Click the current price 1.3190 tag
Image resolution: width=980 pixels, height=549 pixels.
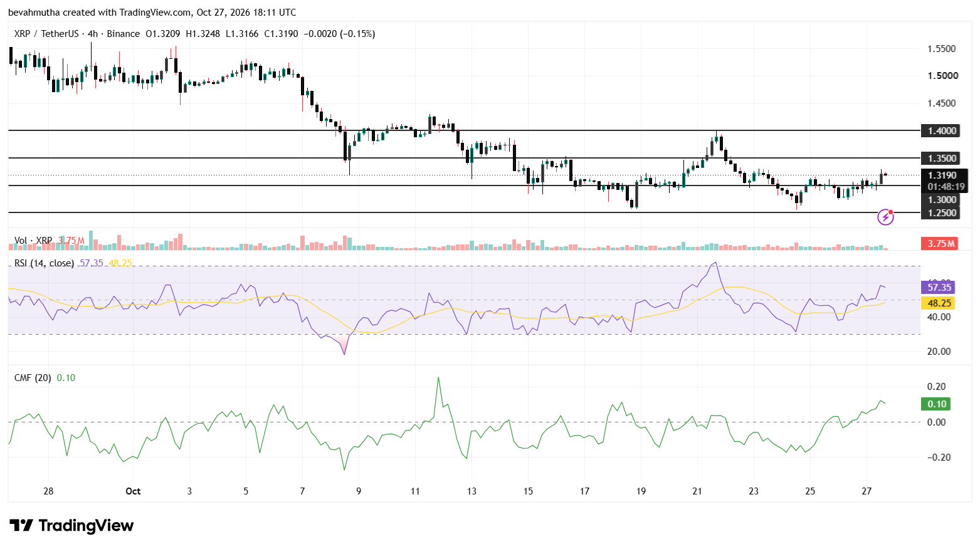point(942,175)
